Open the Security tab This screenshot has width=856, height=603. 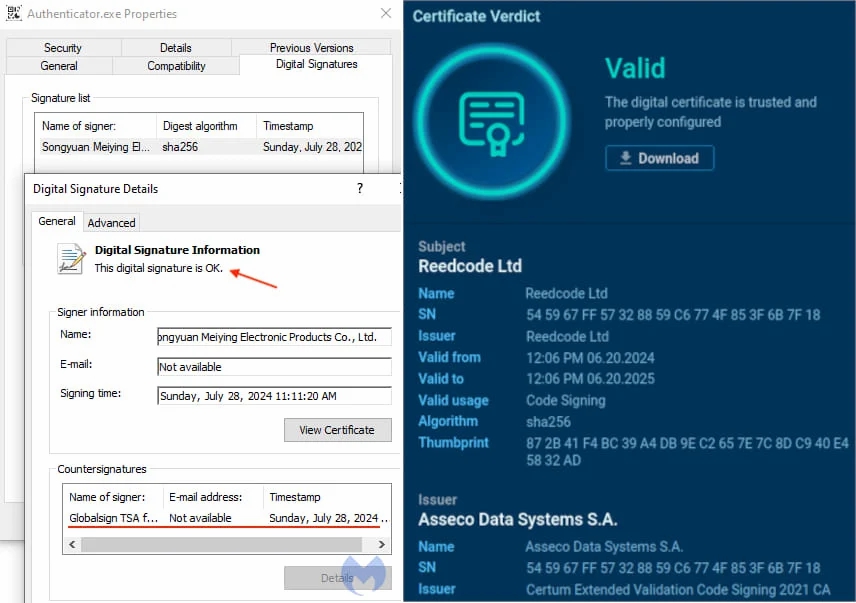tap(63, 48)
